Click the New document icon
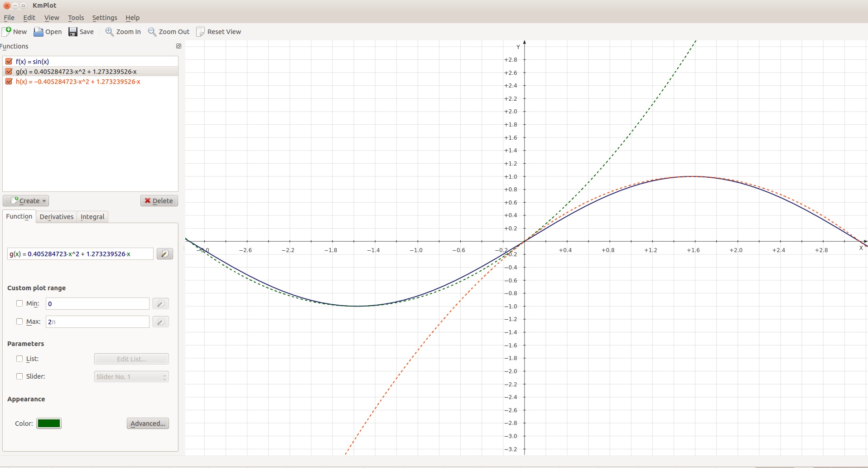868x468 pixels. (x=7, y=31)
